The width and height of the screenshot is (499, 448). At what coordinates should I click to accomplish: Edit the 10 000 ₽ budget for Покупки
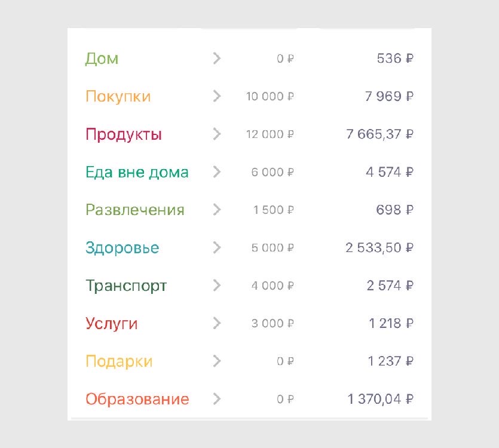pos(270,96)
